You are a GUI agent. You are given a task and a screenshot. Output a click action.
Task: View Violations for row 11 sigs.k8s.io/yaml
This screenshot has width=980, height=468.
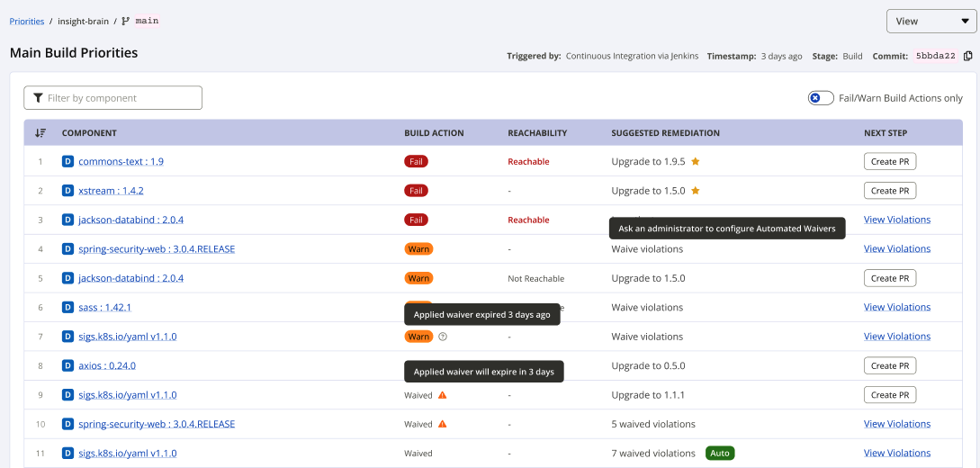pos(897,453)
